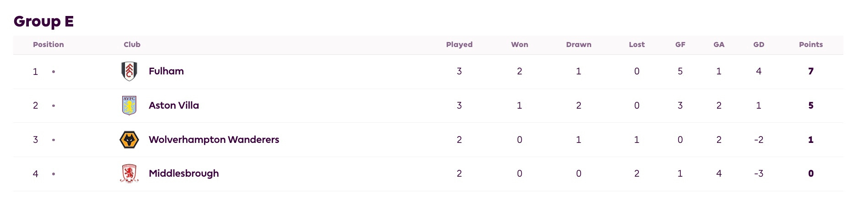Click the position dot beside rank 2

(x=54, y=105)
